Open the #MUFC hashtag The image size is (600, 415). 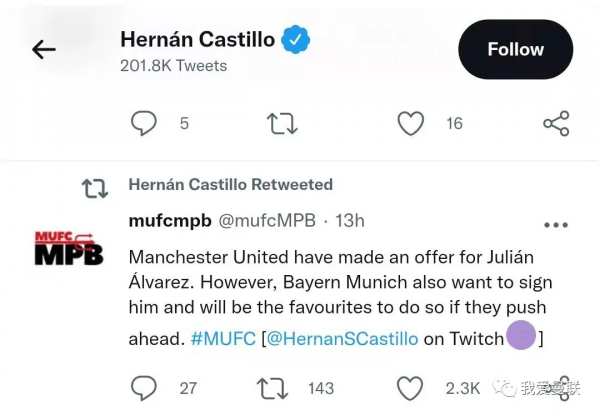(222, 339)
